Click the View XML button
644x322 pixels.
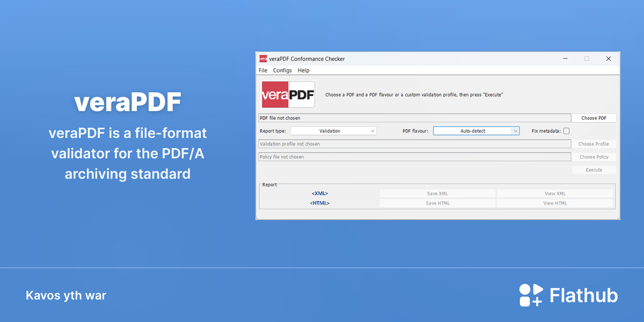pos(554,193)
